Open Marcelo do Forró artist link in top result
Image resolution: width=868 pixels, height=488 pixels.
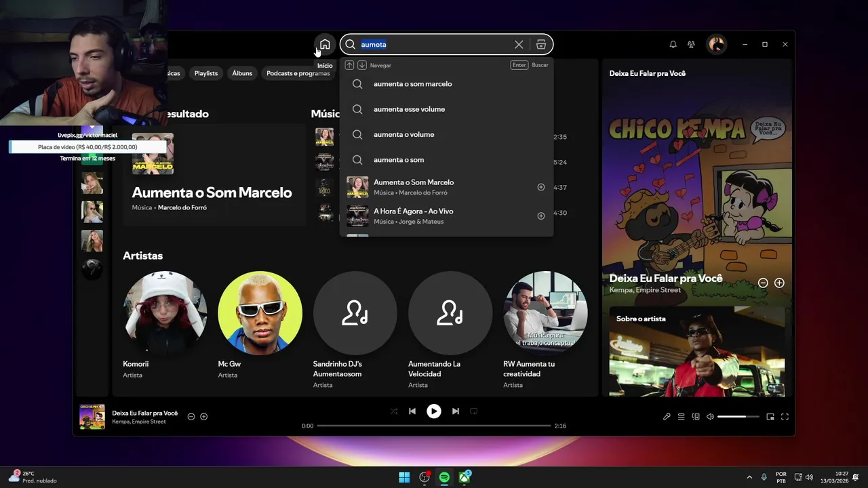point(182,207)
